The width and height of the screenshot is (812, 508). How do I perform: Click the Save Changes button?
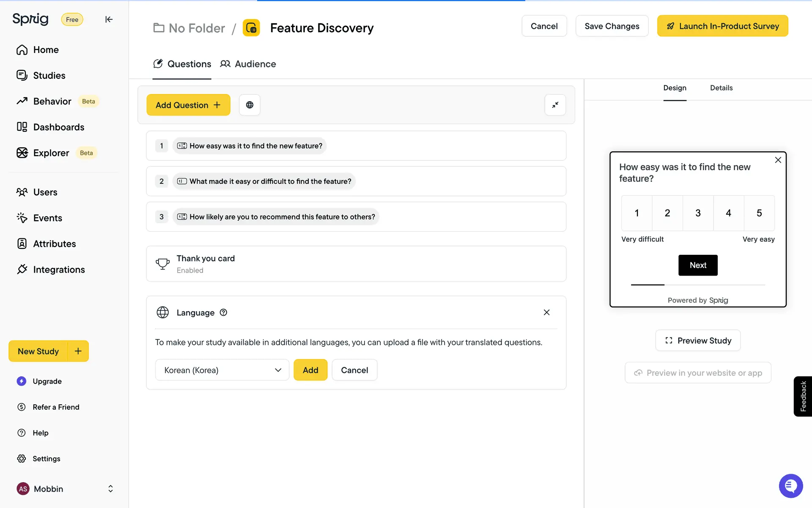[612, 26]
